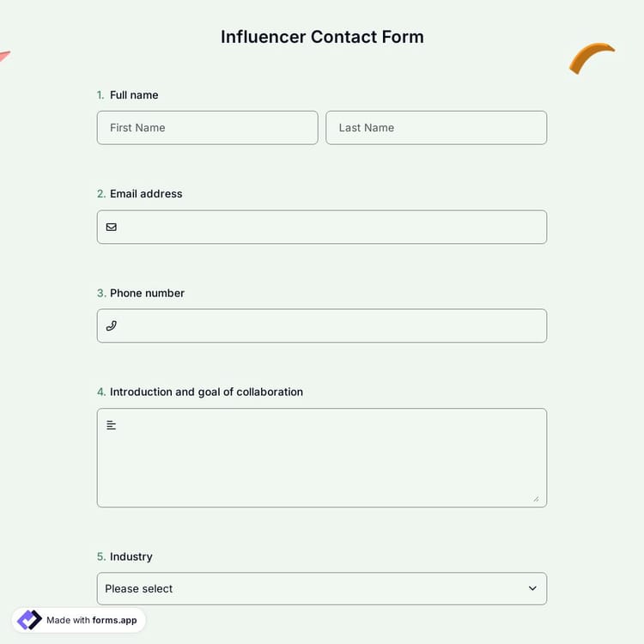
Task: Click the First Name input field
Action: 207,128
